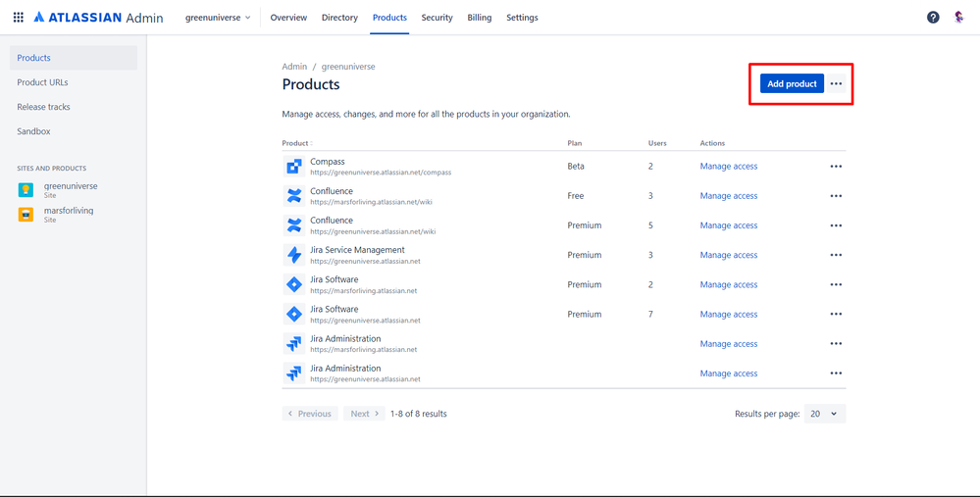
Task: Sort by the Product column header
Action: coord(297,143)
